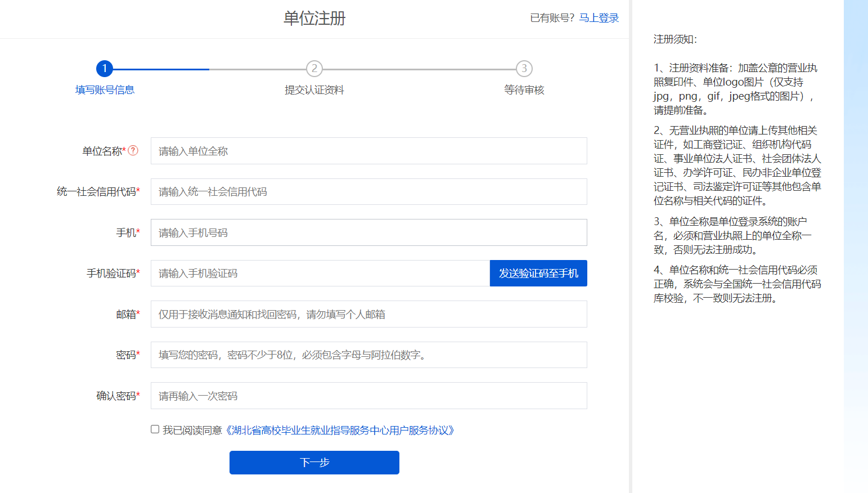
Task: Open the 马上登录 login link
Action: (599, 18)
